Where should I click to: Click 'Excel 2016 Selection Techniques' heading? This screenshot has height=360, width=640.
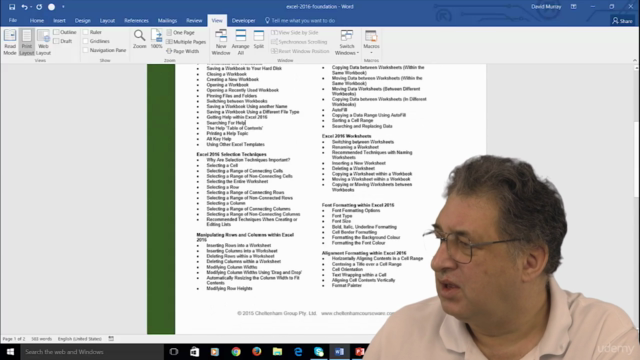(x=231, y=154)
